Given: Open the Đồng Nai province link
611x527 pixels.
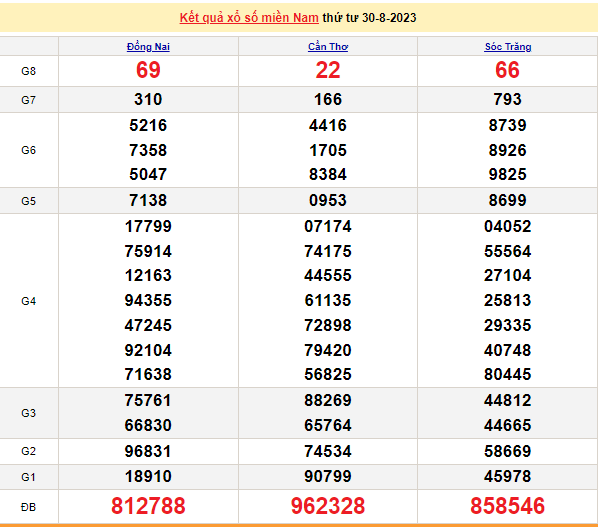Looking at the screenshot, I should [x=148, y=47].
